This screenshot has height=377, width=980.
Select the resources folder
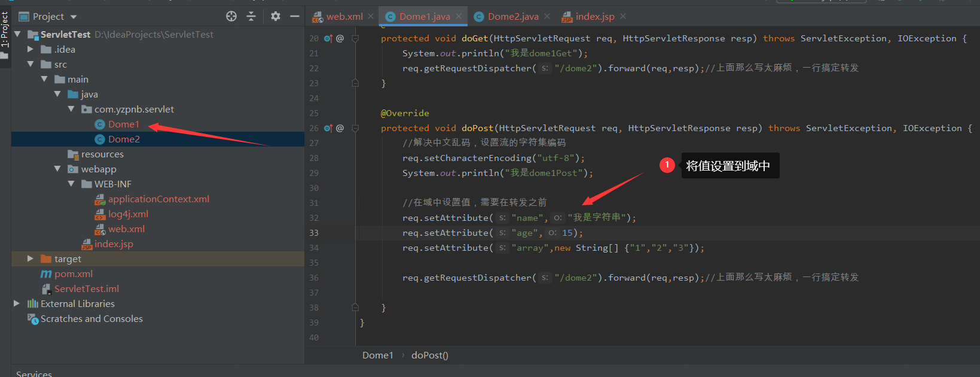click(102, 154)
